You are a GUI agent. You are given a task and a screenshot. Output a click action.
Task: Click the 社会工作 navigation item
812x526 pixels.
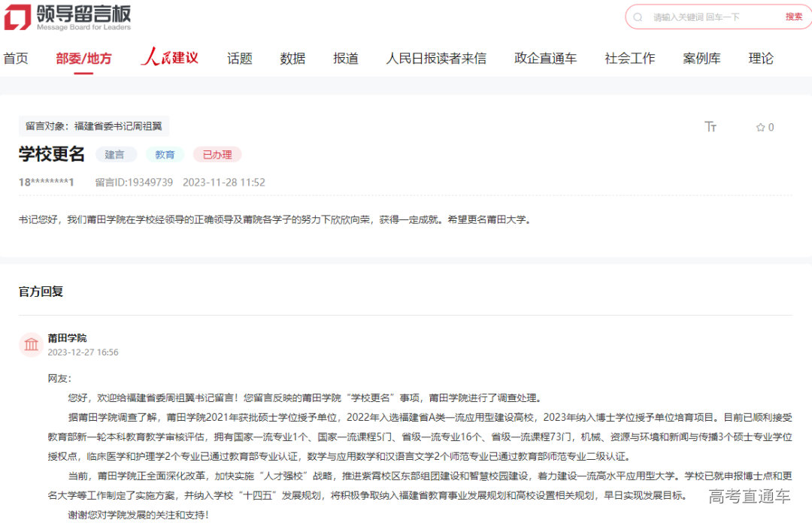tap(630, 58)
